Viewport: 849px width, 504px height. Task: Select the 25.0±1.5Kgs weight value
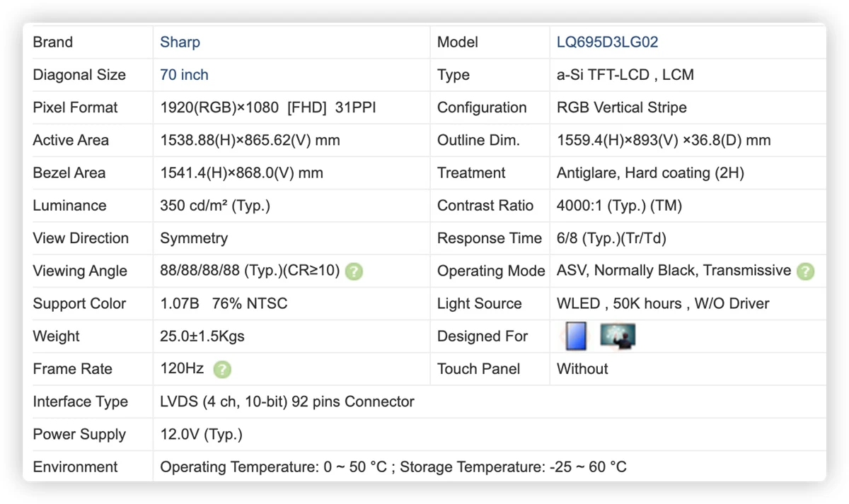[202, 336]
